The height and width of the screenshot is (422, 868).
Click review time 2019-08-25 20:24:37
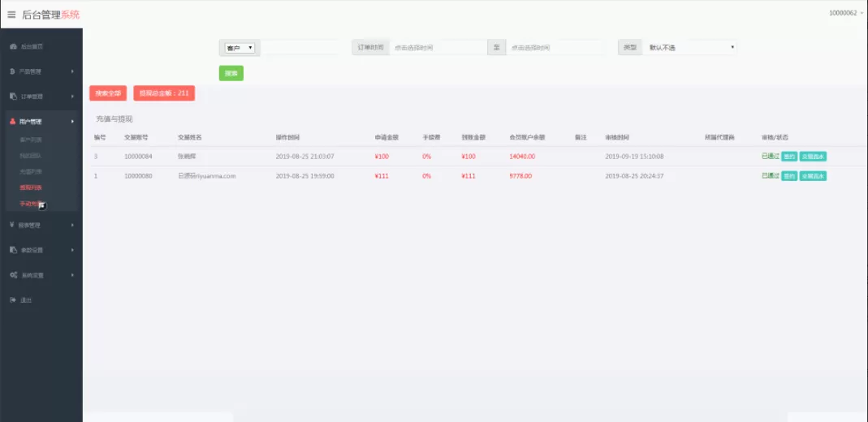point(634,176)
